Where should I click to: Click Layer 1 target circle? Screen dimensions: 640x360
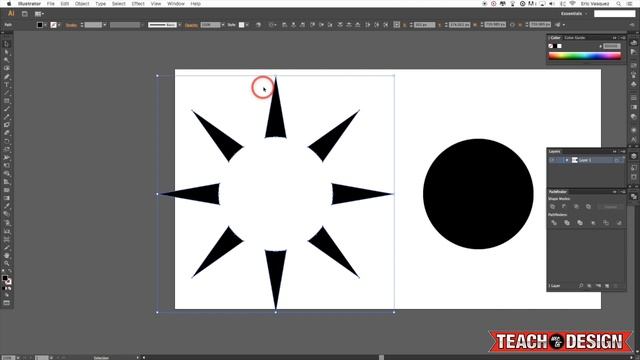pos(617,160)
